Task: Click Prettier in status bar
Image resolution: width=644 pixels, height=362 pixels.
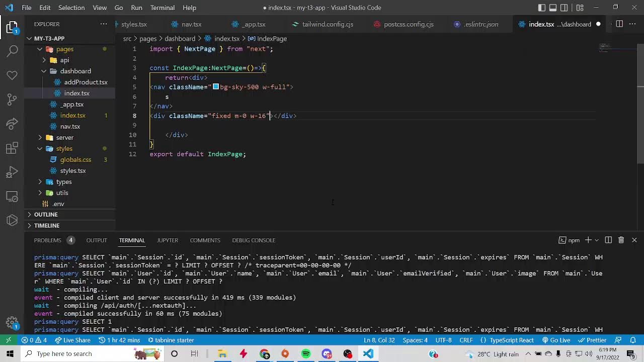Action: point(592,340)
